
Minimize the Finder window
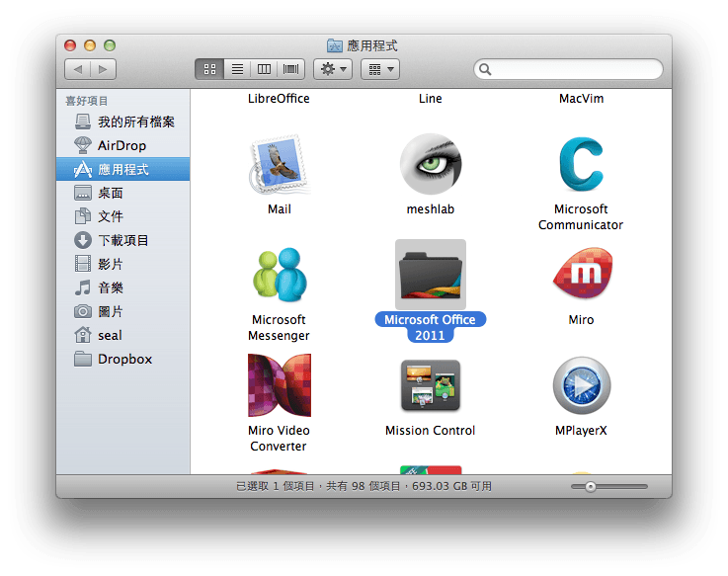[x=90, y=45]
